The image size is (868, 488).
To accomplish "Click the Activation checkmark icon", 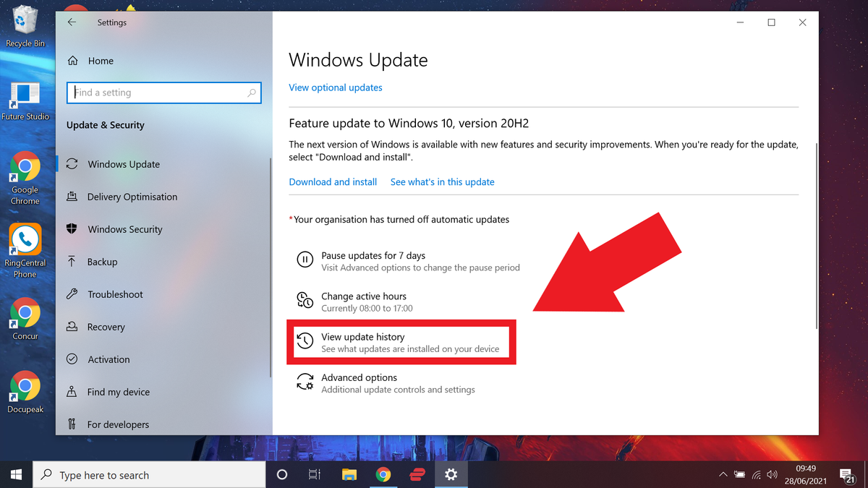I will 72,359.
